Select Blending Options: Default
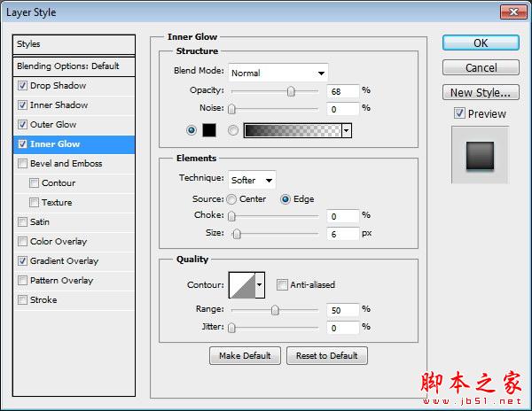Image resolution: width=532 pixels, height=411 pixels. (74, 66)
